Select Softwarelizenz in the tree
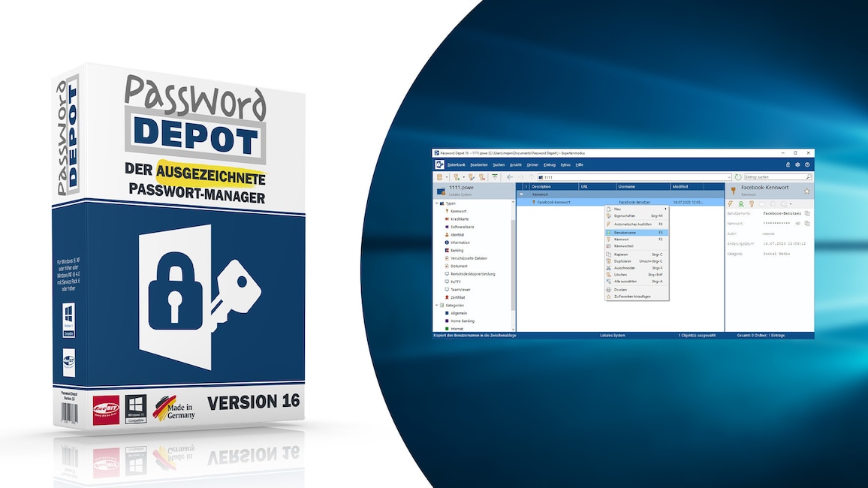 coord(462,227)
